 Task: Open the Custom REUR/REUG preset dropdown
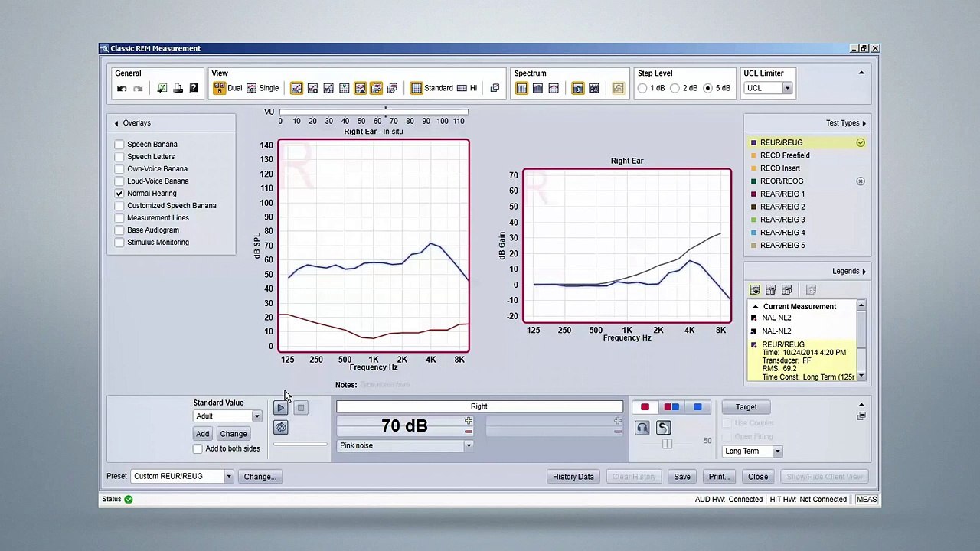click(x=228, y=477)
